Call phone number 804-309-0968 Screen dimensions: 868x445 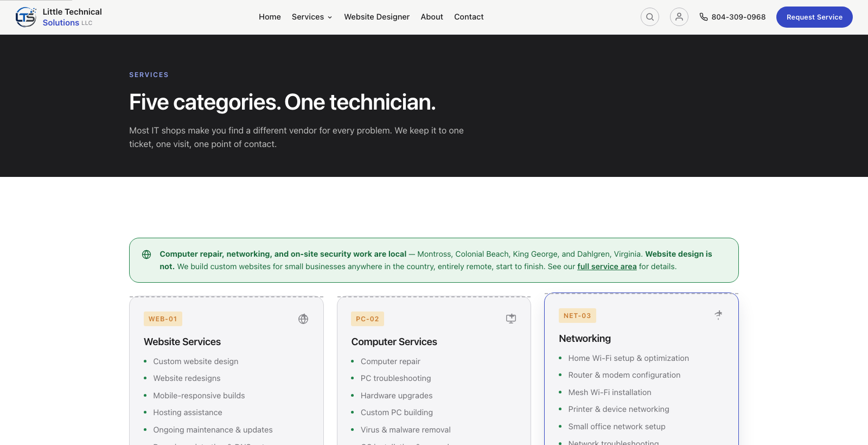(738, 17)
